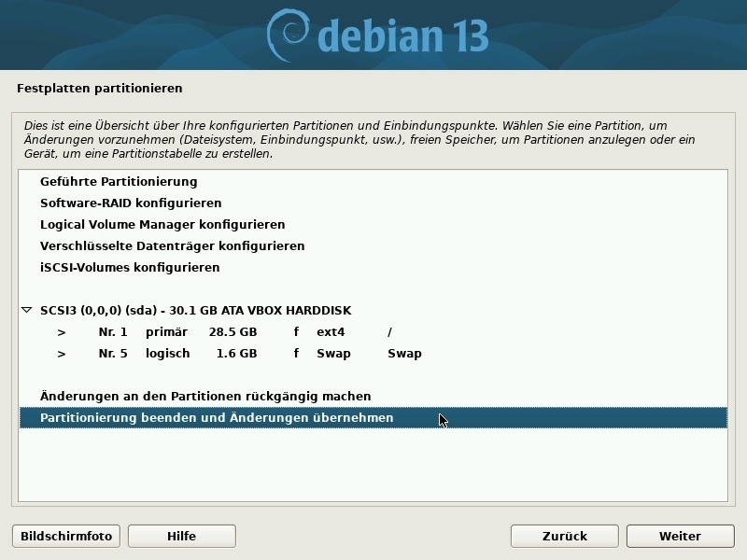747x560 pixels.
Task: Select Verschlüsselte Datenträger konfigurieren
Action: coord(373,245)
